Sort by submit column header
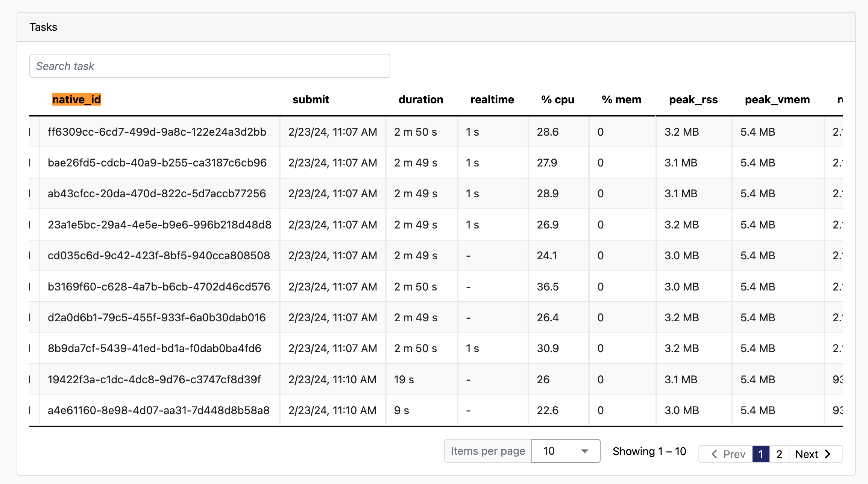This screenshot has height=484, width=868. click(x=311, y=100)
